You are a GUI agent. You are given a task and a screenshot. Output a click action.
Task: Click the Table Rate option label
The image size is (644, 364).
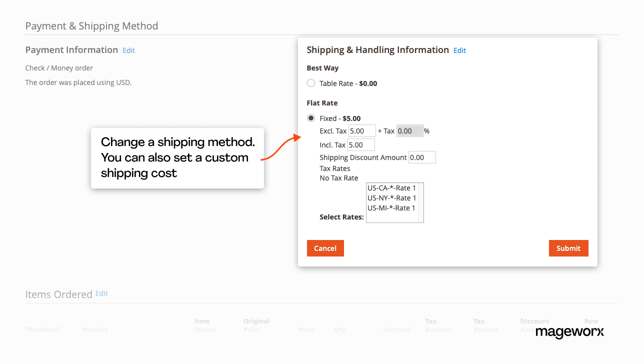tap(348, 83)
